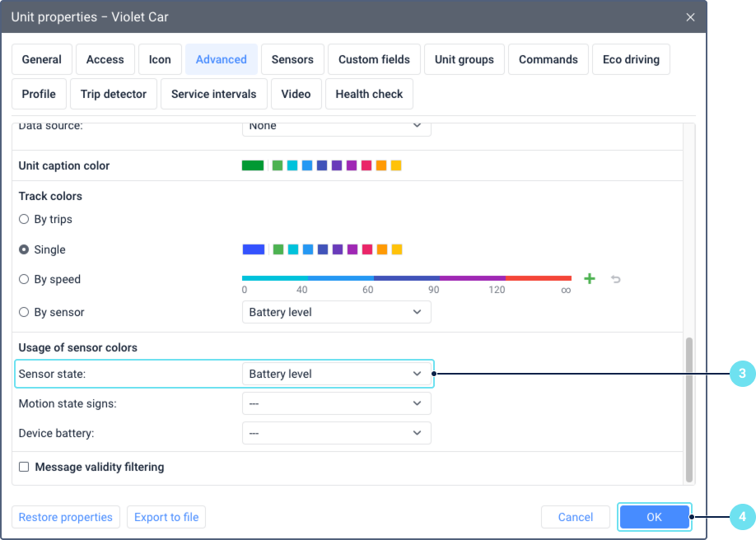
Task: Click the green plus icon to add speed interval
Action: coord(589,279)
